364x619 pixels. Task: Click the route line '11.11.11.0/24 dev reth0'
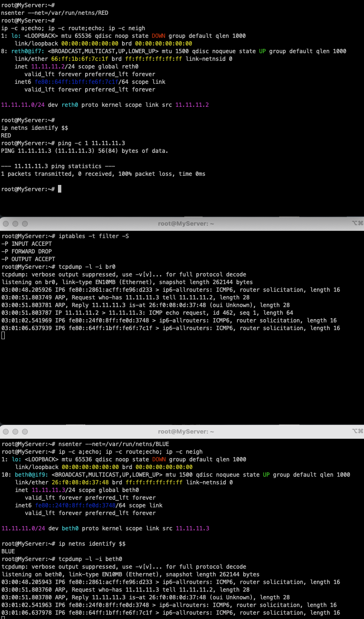coord(105,105)
